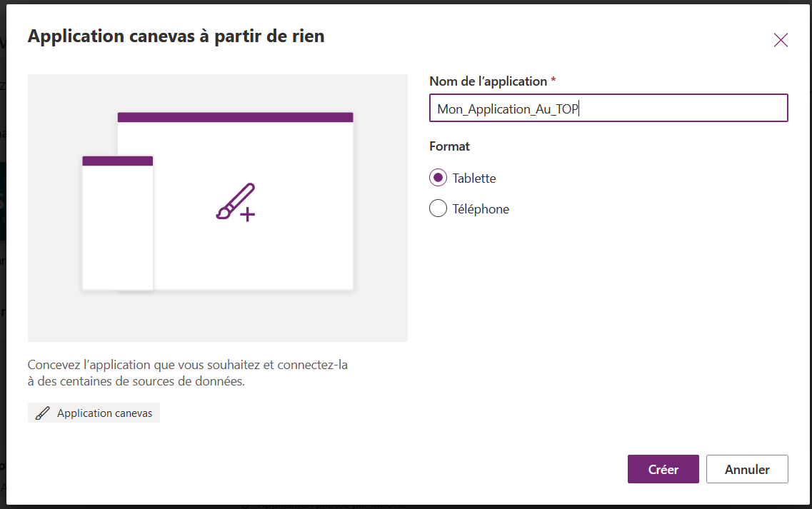Select the Téléphone radio button
The image size is (812, 509).
pos(438,209)
